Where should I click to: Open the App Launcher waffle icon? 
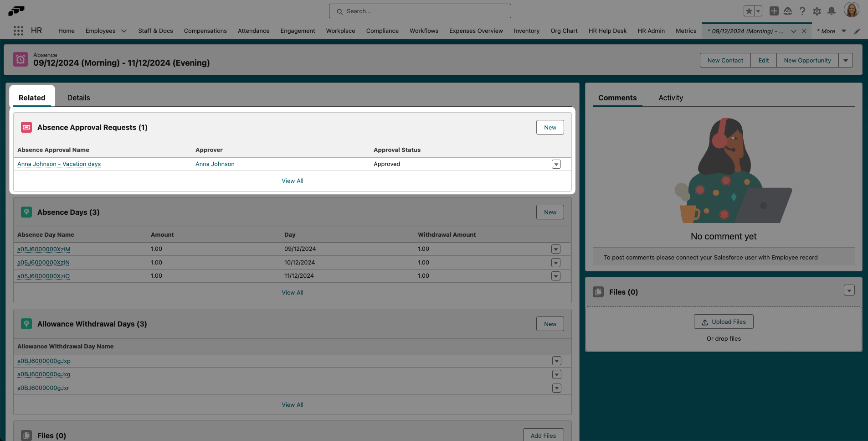(x=18, y=31)
